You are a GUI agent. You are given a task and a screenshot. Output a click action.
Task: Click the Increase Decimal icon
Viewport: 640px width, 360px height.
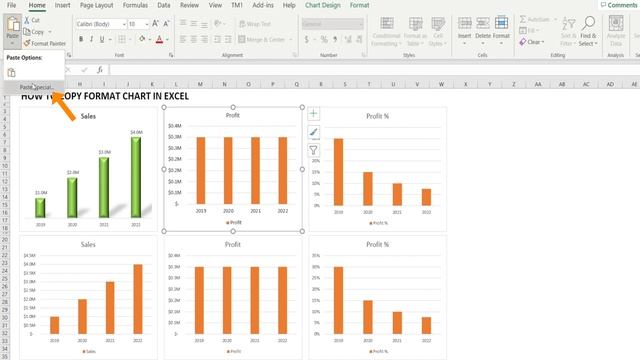point(348,40)
